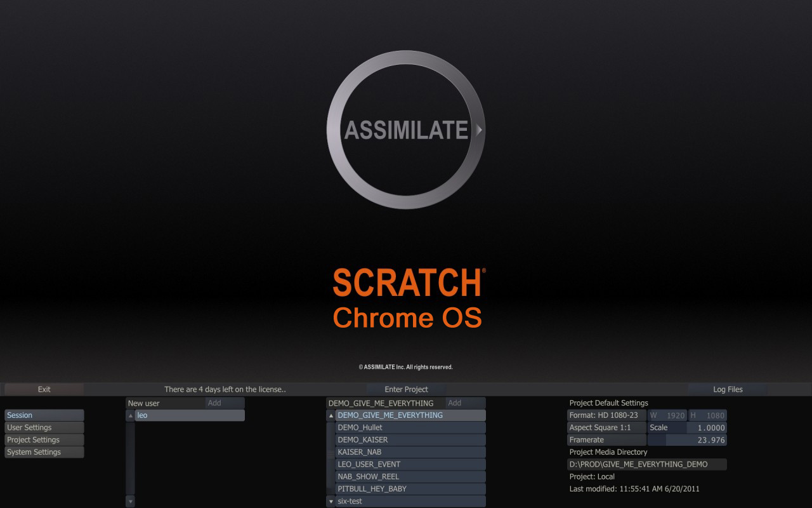Choose the PITBULL_HEY_BABY project

pyautogui.click(x=410, y=489)
